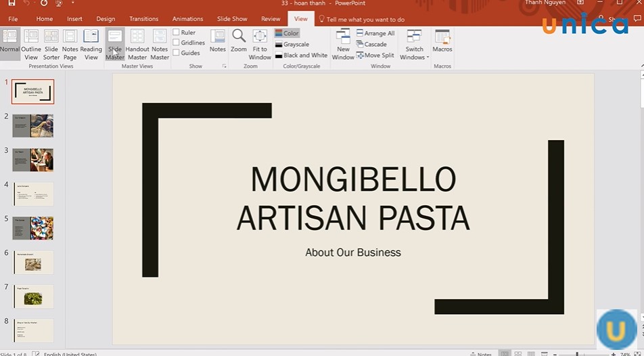The width and height of the screenshot is (644, 356).
Task: Click the Reading View icon
Action: pyautogui.click(x=91, y=44)
